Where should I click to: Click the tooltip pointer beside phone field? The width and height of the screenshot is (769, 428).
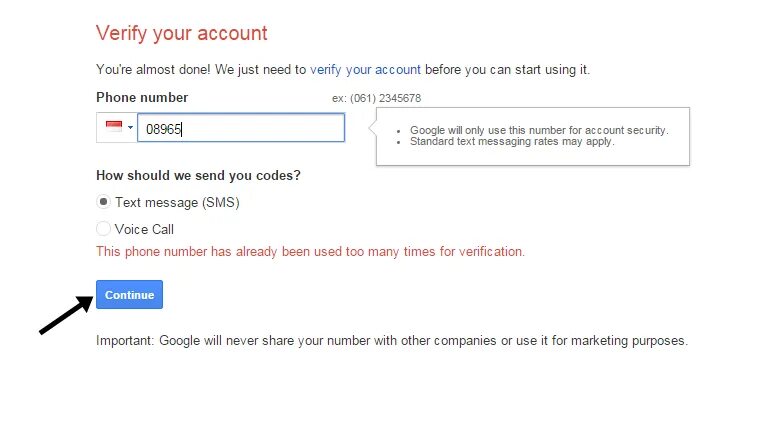[372, 128]
